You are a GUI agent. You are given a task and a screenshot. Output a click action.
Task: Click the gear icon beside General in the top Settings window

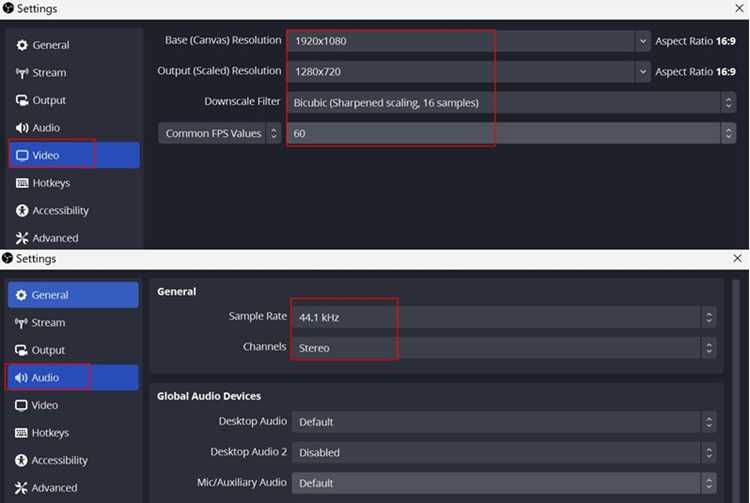pos(22,45)
